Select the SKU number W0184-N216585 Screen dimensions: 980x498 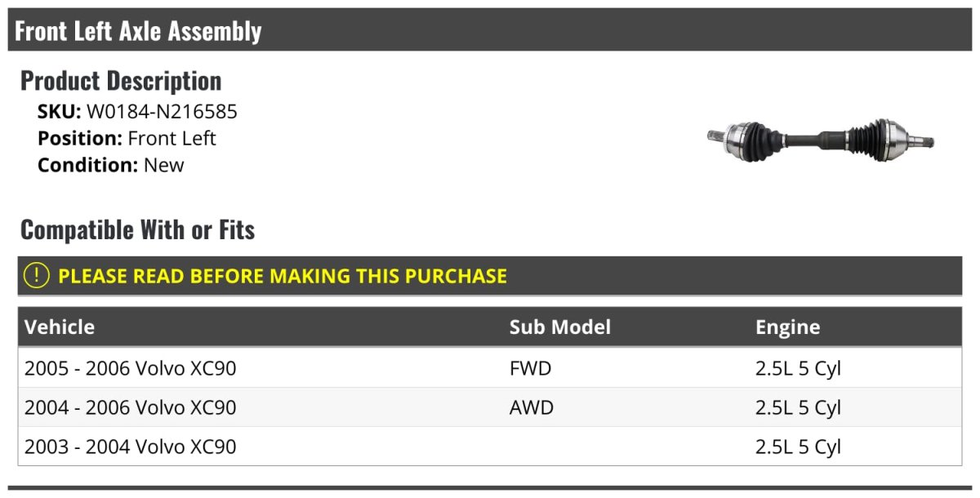point(162,112)
